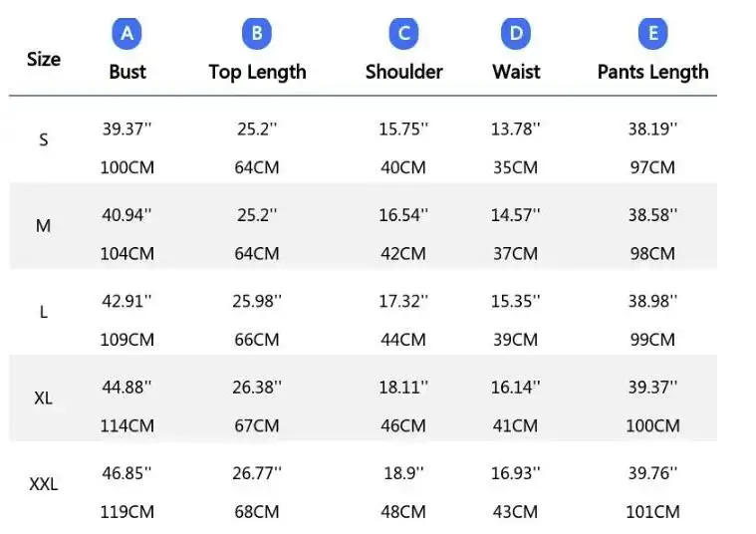Select the 44CM shoulder value

coord(403,340)
